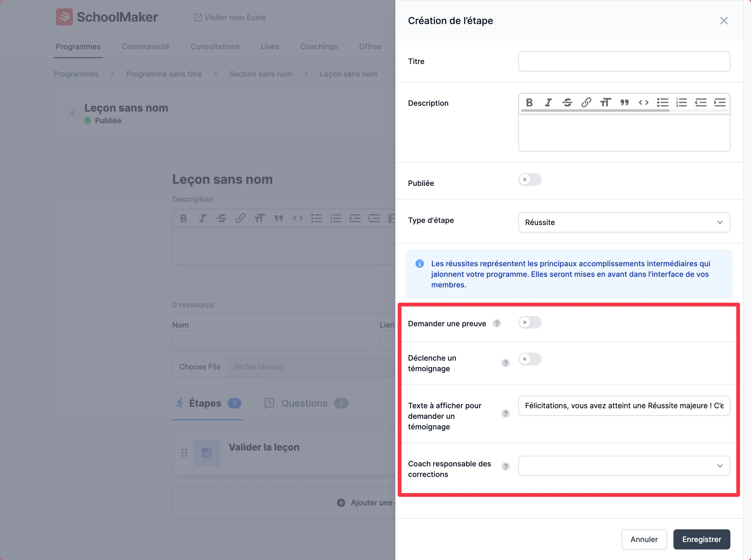Image resolution: width=751 pixels, height=560 pixels.
Task: Click back arrow beside Leçon sans nom
Action: point(72,113)
